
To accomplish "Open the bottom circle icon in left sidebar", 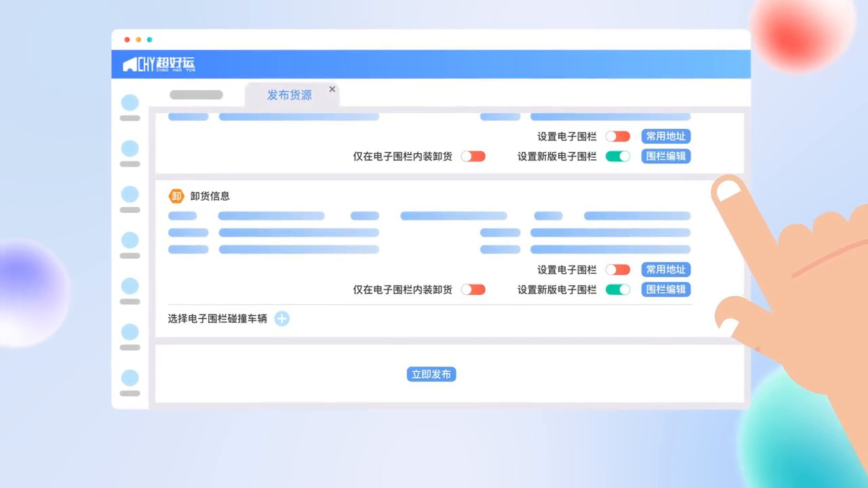I will [x=130, y=378].
